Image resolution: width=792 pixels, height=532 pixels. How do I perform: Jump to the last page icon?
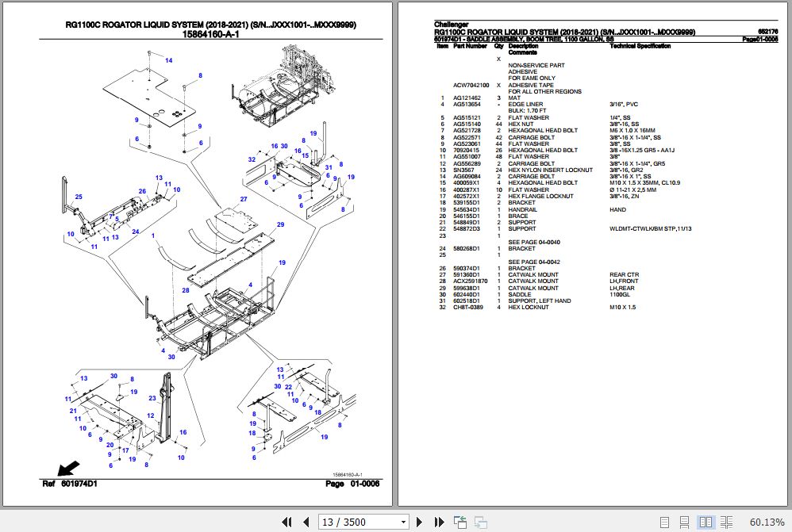[x=439, y=522]
